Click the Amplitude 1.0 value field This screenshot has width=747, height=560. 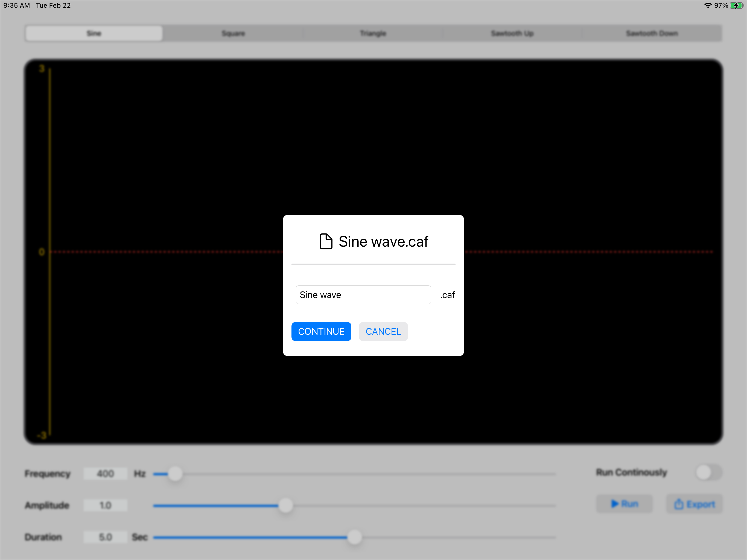point(105,505)
